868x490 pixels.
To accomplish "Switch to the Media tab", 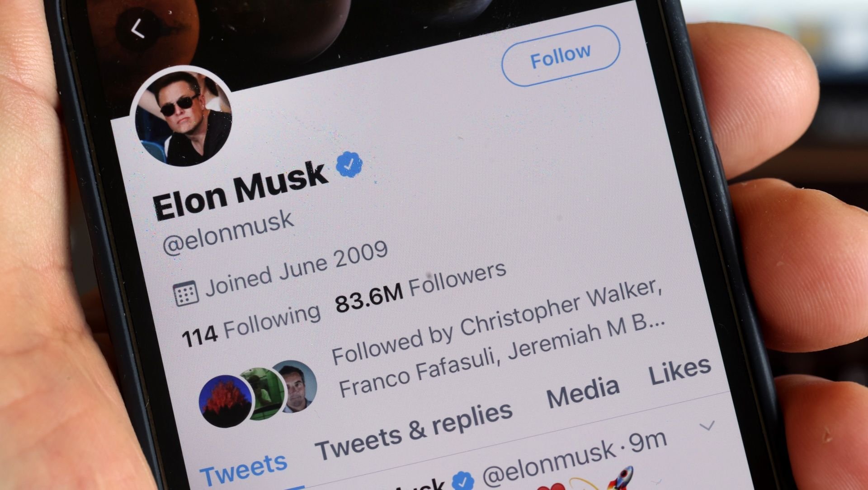I will [x=583, y=392].
